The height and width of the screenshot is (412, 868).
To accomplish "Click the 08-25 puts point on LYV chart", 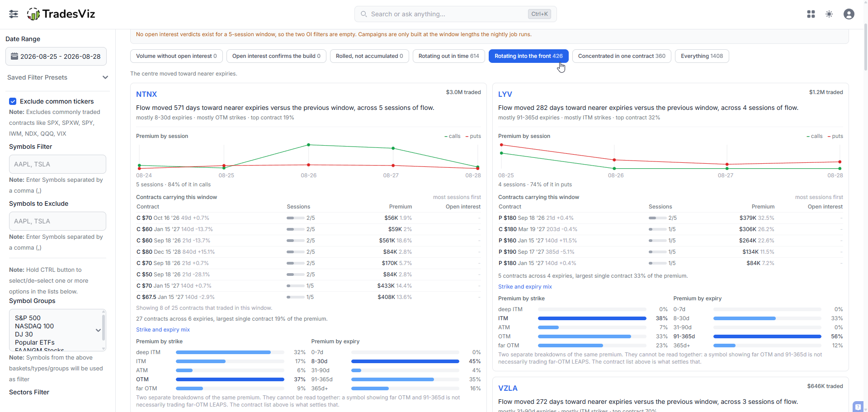I will click(x=501, y=145).
